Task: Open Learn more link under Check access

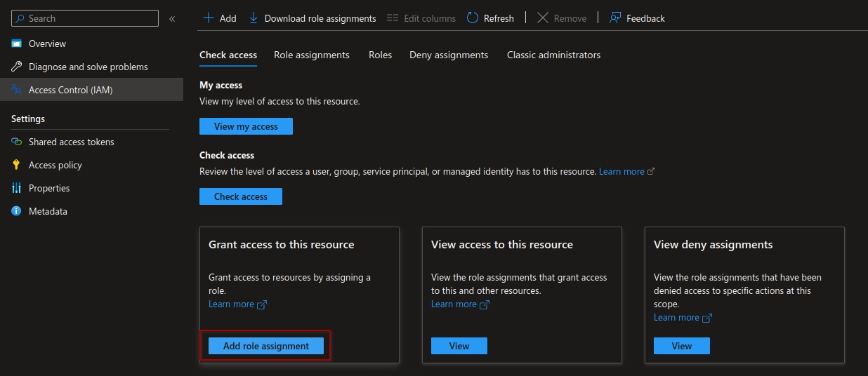Action: click(622, 171)
